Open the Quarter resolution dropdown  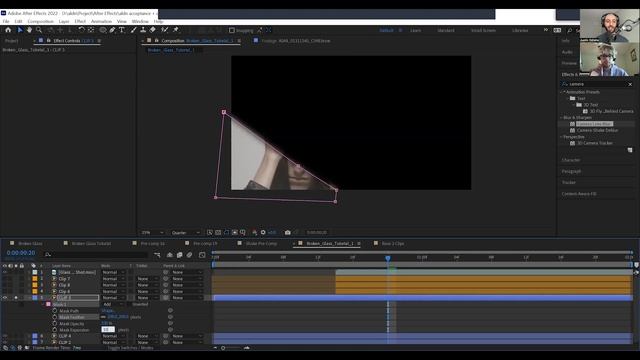186,233
